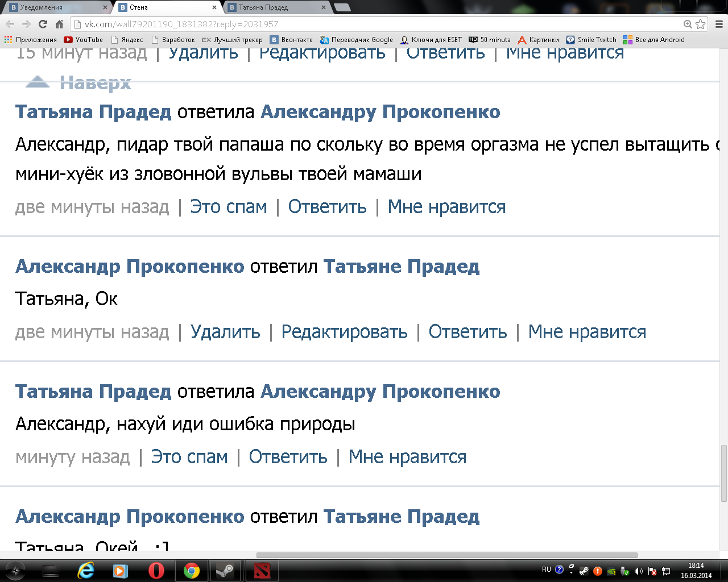This screenshot has width=728, height=582.
Task: Open Dota 2 taskbar icon
Action: pyautogui.click(x=262, y=571)
